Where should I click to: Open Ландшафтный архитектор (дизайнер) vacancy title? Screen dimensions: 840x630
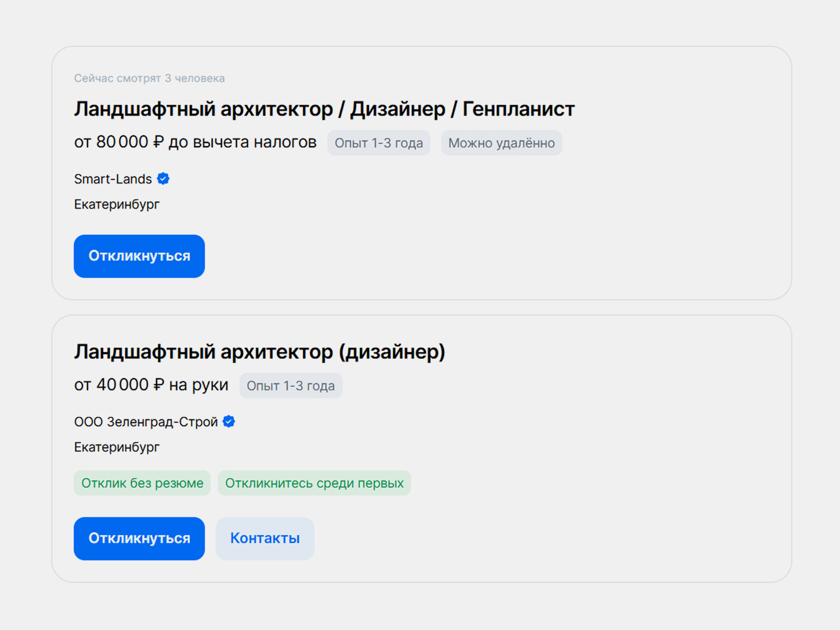pos(259,352)
